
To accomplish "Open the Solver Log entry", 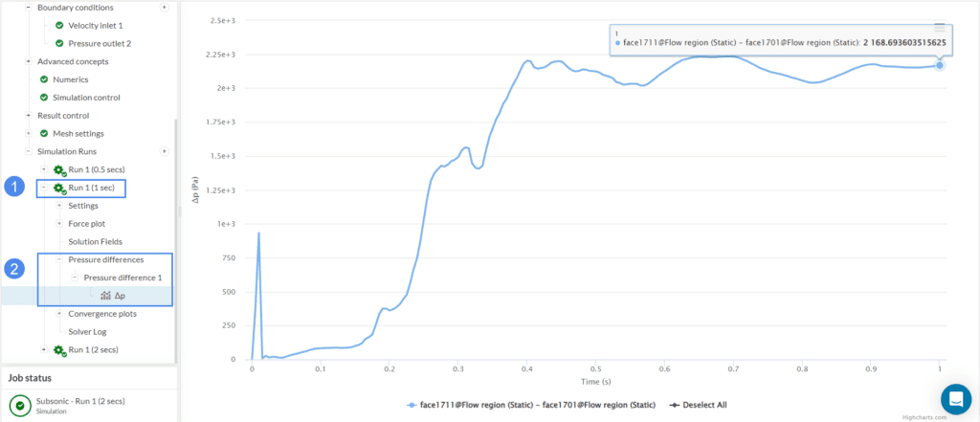I will (x=87, y=331).
